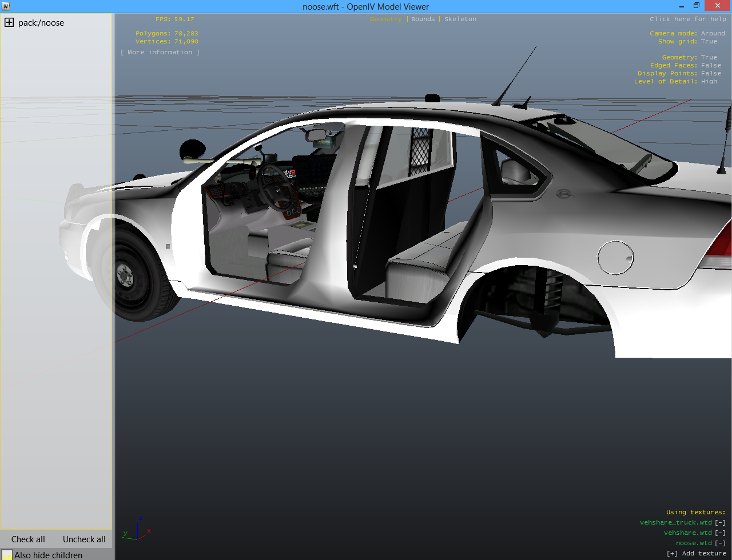Toggle the Display Points setting

(711, 73)
